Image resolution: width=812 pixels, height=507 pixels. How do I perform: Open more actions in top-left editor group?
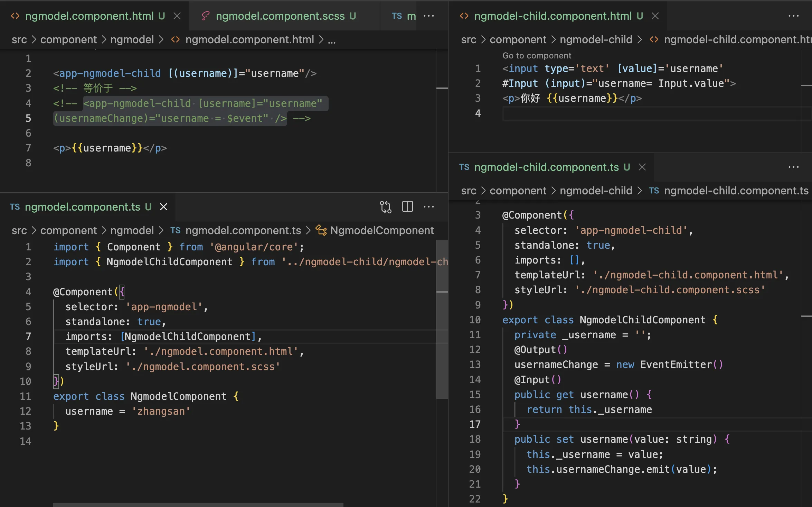pos(428,16)
